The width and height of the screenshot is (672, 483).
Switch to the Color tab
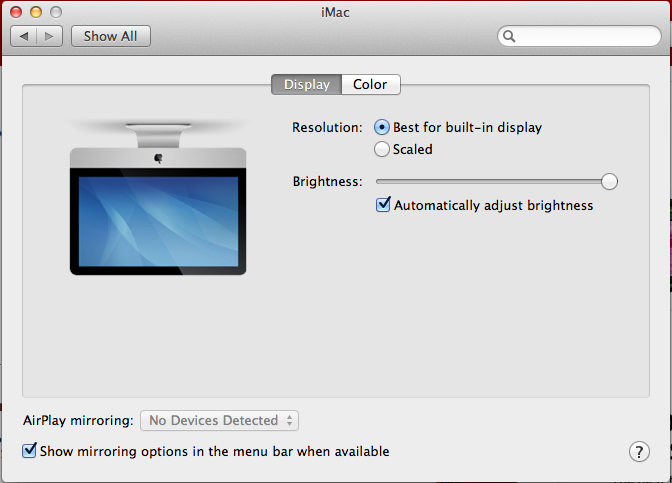(370, 84)
